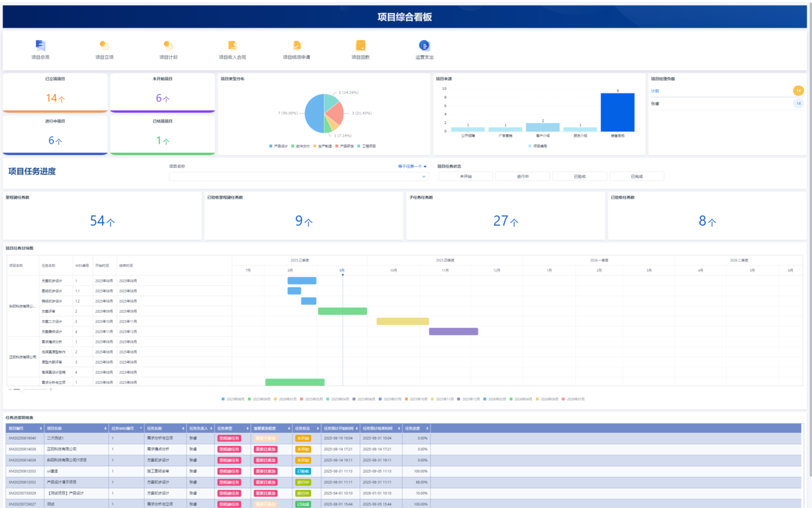812x508 pixels.
Task: Sort table by 重要紧急程度 column arrows
Action: tap(289, 428)
